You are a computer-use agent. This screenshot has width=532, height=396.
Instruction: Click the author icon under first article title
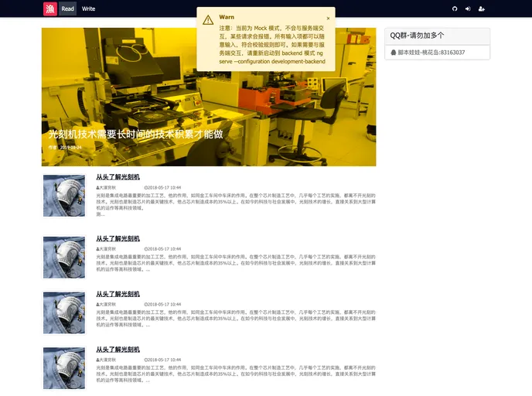point(97,187)
